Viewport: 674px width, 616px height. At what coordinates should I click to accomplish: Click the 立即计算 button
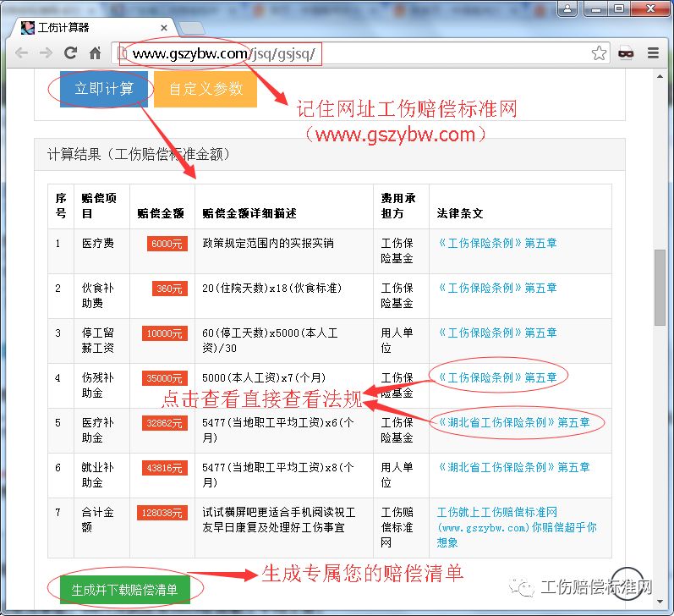tap(104, 89)
